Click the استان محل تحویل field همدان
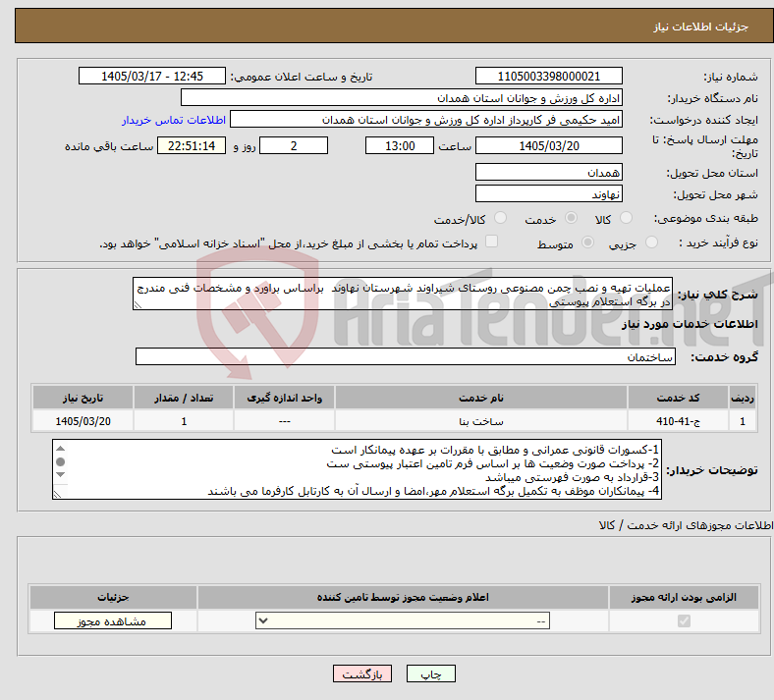 coord(548,172)
